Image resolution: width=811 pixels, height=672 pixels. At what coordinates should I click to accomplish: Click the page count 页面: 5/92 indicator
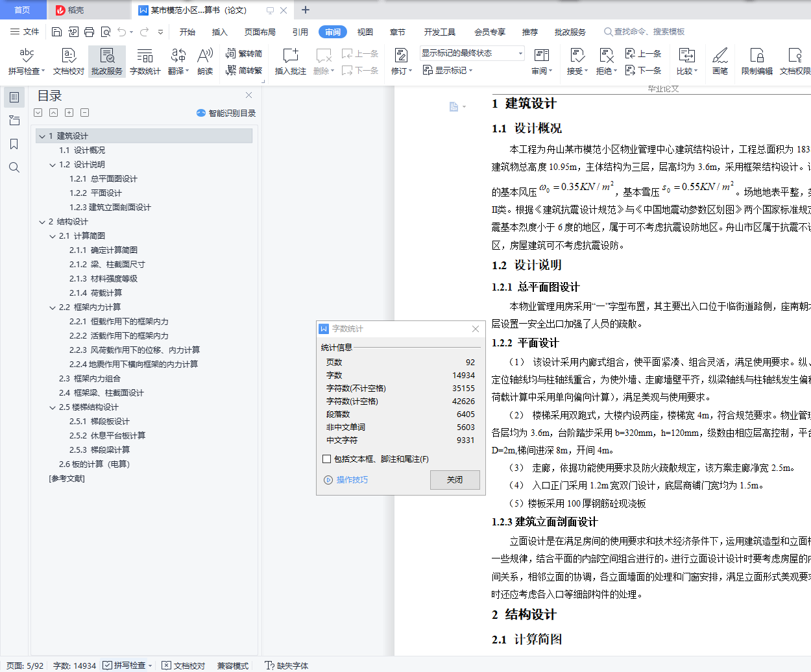pos(25,666)
